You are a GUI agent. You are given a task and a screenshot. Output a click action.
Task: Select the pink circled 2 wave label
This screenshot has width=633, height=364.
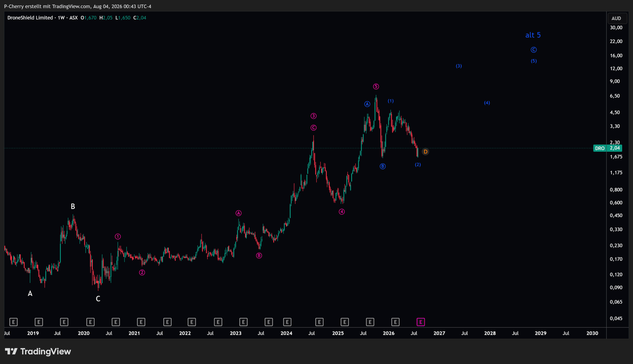[142, 273]
